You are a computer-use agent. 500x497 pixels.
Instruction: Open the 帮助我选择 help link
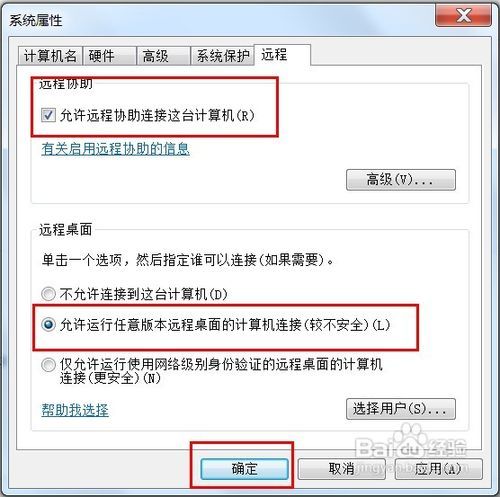[75, 410]
